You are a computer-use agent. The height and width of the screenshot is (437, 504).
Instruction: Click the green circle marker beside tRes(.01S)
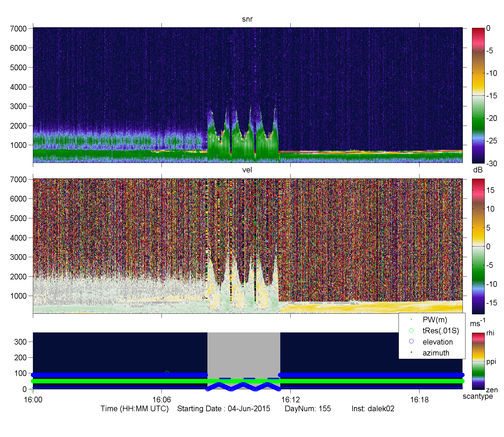click(411, 331)
